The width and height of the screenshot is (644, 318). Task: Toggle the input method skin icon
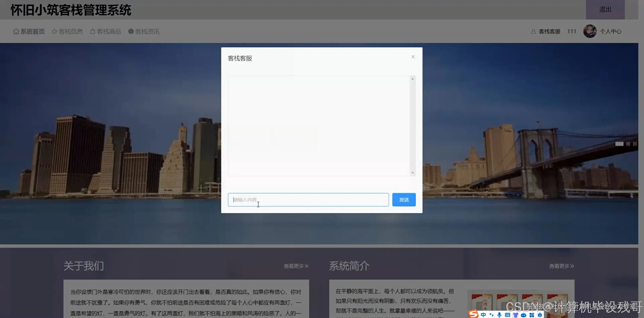pyautogui.click(x=515, y=314)
